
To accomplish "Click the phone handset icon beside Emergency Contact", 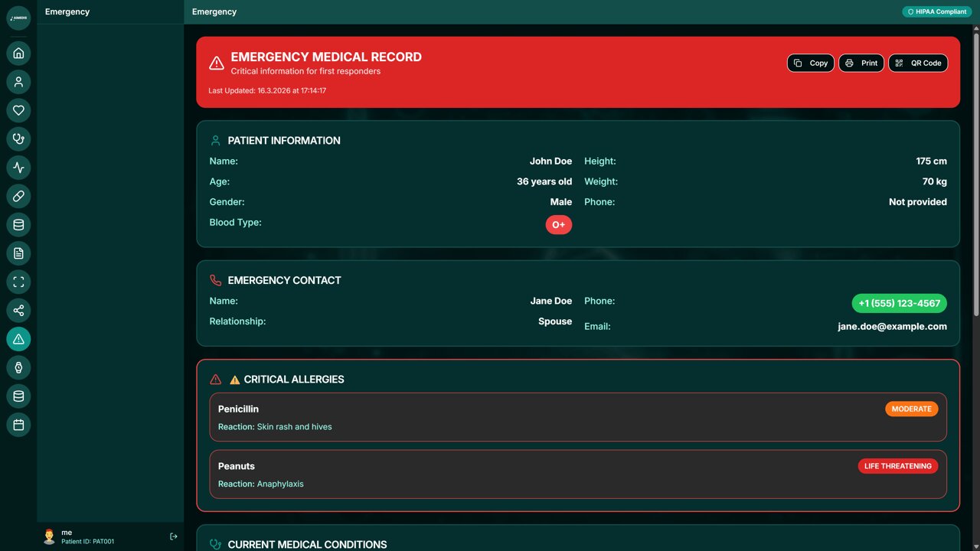I will (x=216, y=281).
